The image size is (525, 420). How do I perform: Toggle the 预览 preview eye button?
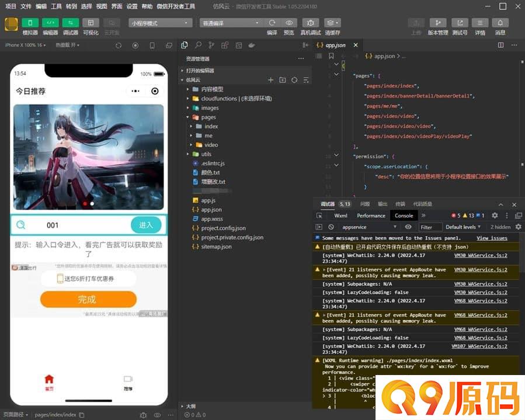pos(289,23)
